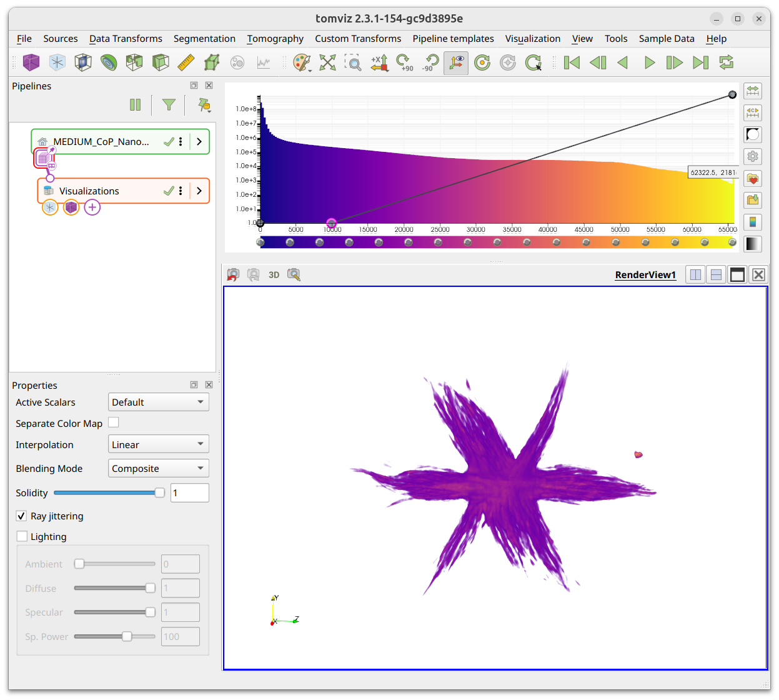Click the pipeline export icon beside the funnel
This screenshot has height=700, width=779.
click(x=204, y=105)
